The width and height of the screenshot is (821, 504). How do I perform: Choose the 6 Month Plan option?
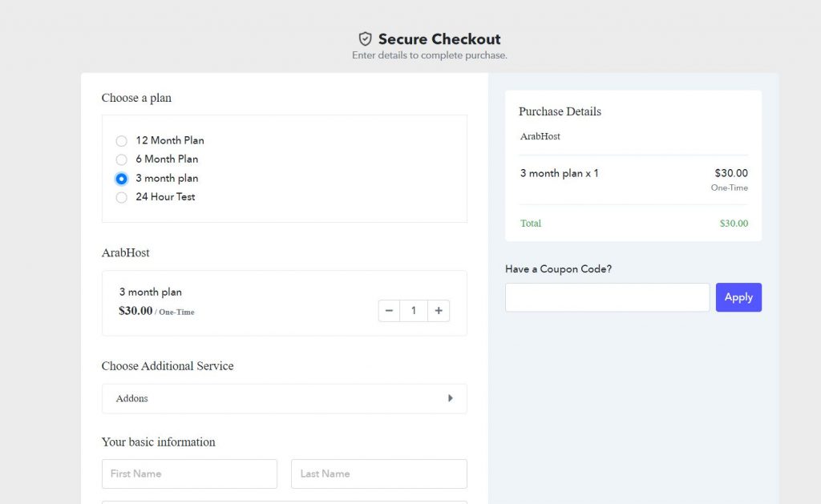coord(122,159)
